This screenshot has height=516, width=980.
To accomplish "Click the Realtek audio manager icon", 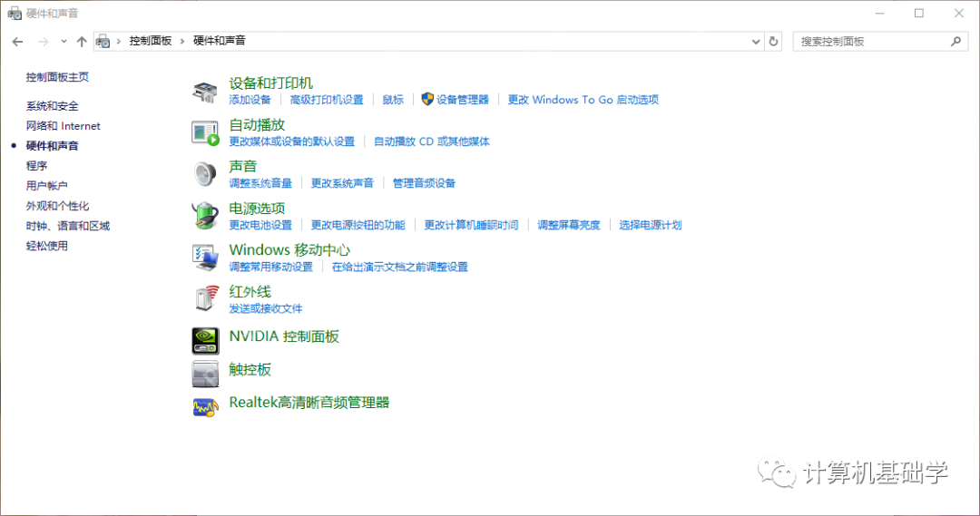I will (206, 406).
